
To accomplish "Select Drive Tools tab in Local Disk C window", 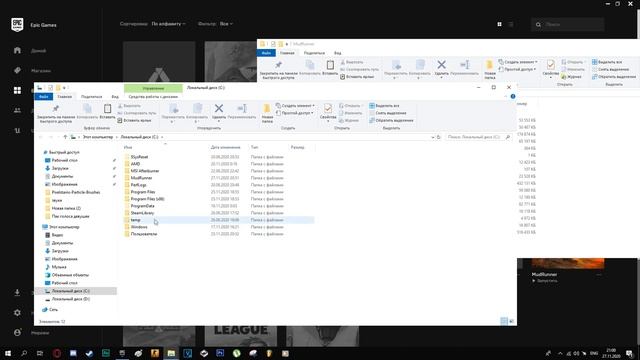I will [x=153, y=97].
